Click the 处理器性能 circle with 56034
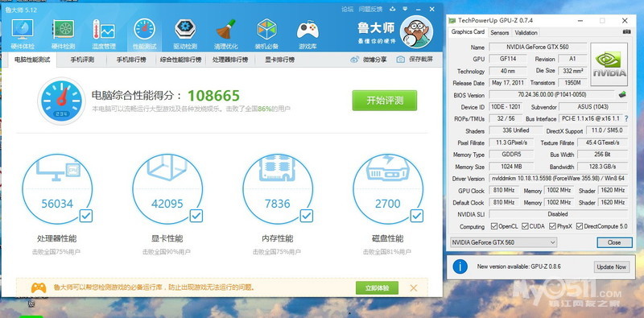The width and height of the screenshot is (644, 318). 57,189
